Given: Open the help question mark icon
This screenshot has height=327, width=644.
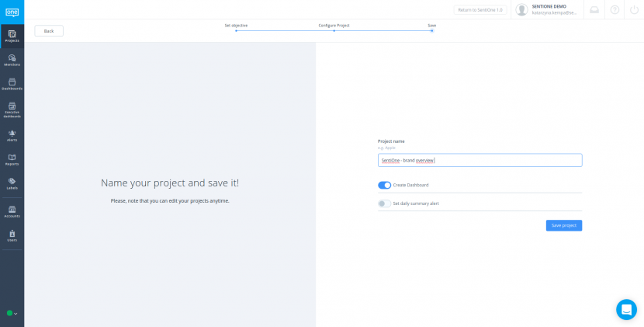Looking at the screenshot, I should [x=615, y=10].
